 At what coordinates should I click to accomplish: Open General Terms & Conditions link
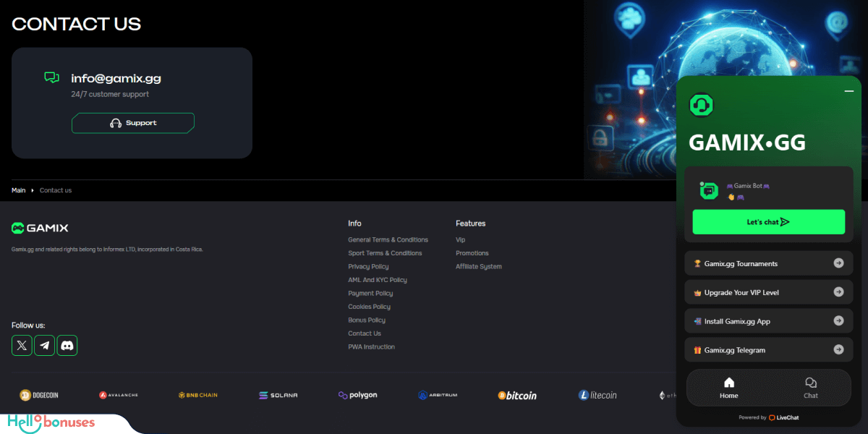(388, 239)
